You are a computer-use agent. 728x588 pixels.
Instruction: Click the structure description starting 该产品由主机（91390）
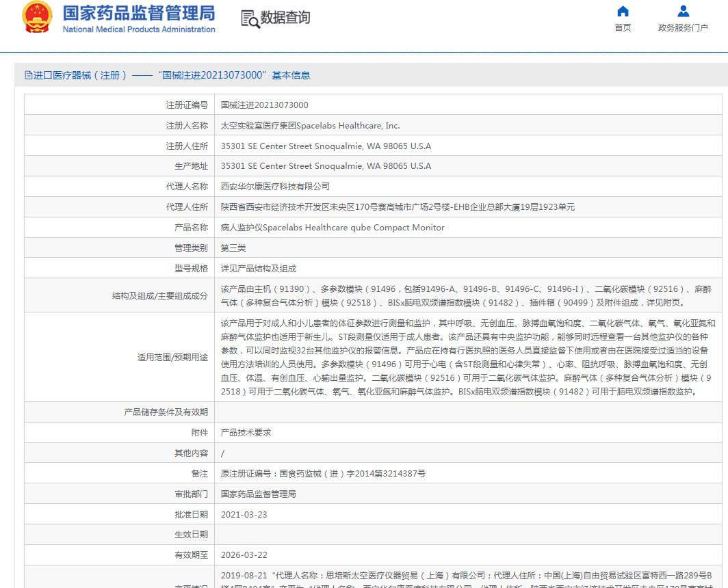click(x=466, y=295)
